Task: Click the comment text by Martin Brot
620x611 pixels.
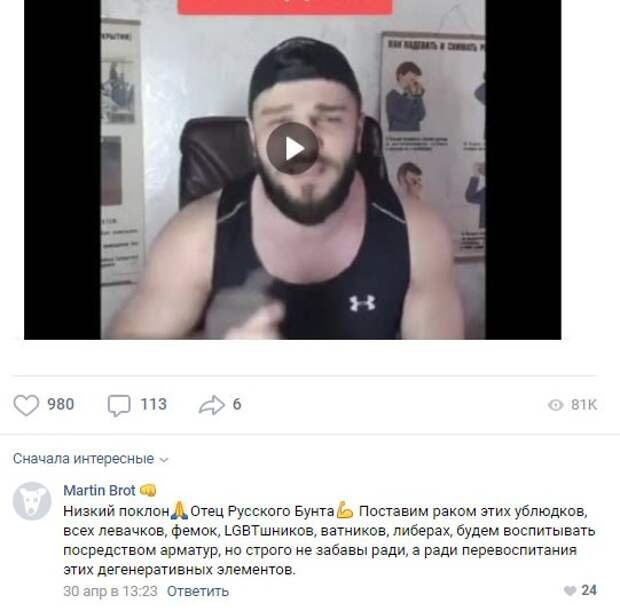Action: (x=329, y=541)
